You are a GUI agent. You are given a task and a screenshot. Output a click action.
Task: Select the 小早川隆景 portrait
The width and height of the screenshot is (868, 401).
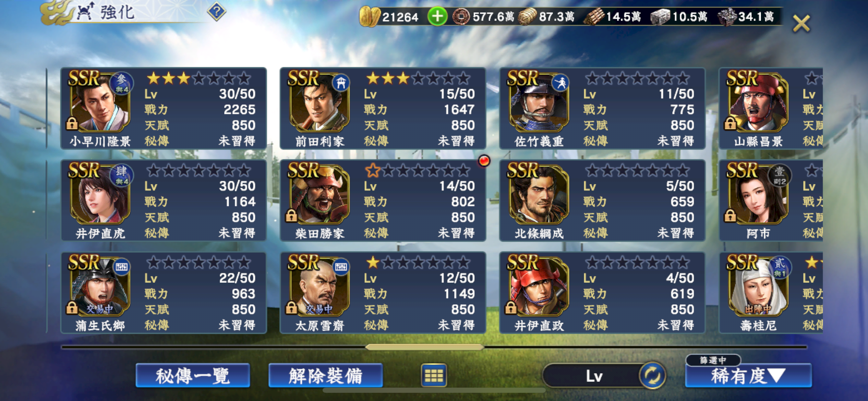click(x=100, y=102)
